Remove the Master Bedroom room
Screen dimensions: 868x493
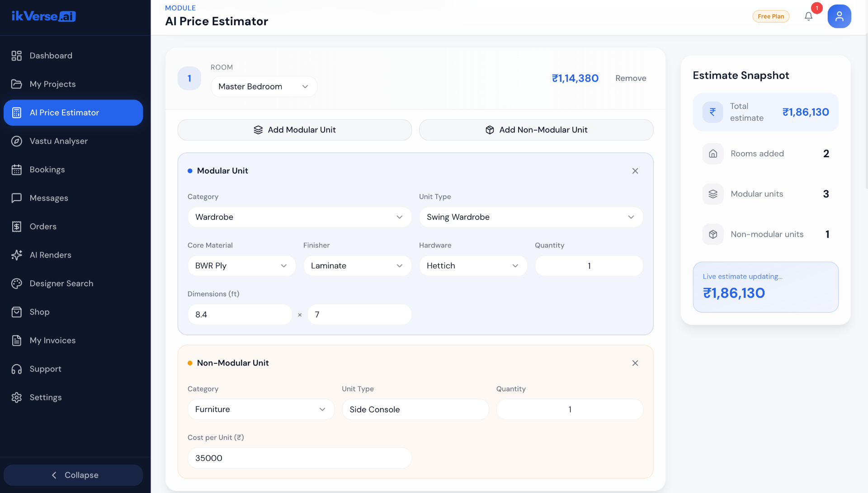[631, 78]
